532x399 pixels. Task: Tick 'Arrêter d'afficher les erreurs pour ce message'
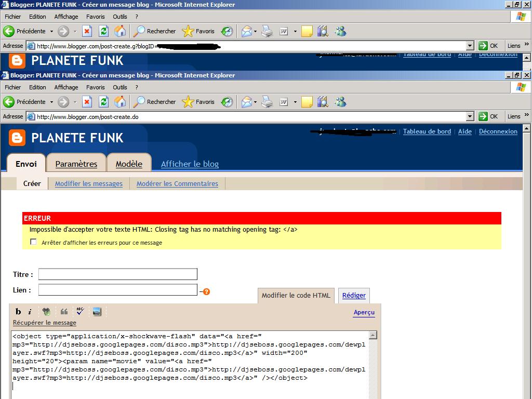[x=33, y=242]
